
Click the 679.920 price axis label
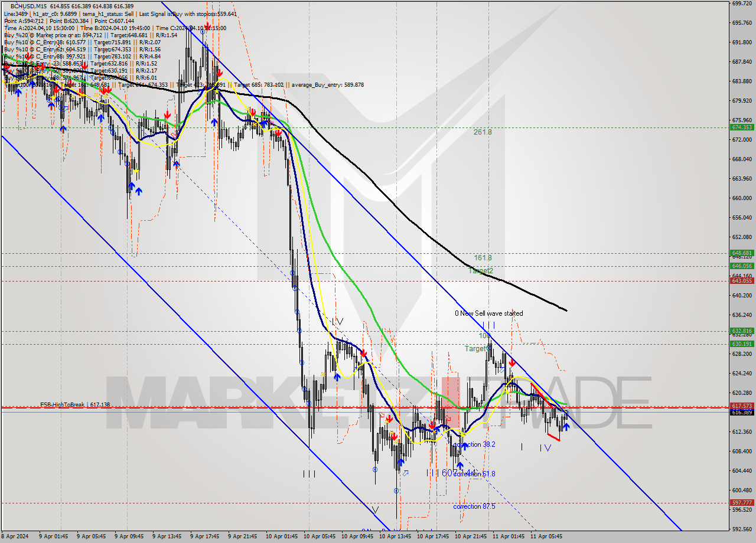click(742, 101)
